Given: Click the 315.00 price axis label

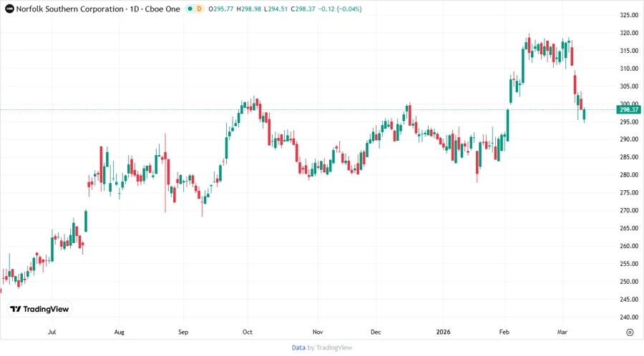Looking at the screenshot, I should (629, 51).
